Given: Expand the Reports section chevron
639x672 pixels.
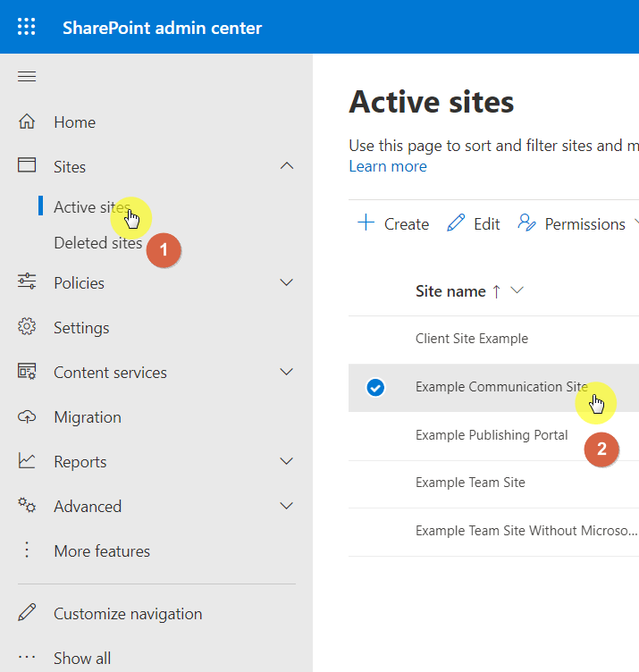Looking at the screenshot, I should tap(286, 461).
